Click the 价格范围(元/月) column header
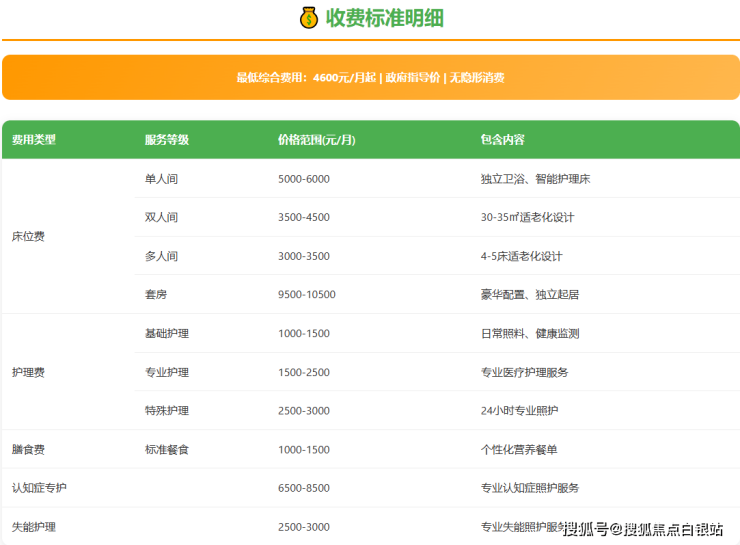The image size is (740, 545). [x=316, y=140]
